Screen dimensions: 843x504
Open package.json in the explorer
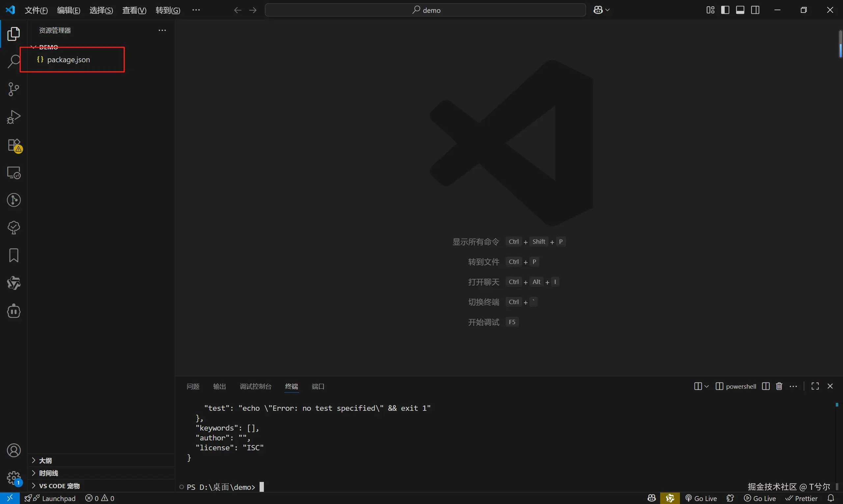[68, 60]
